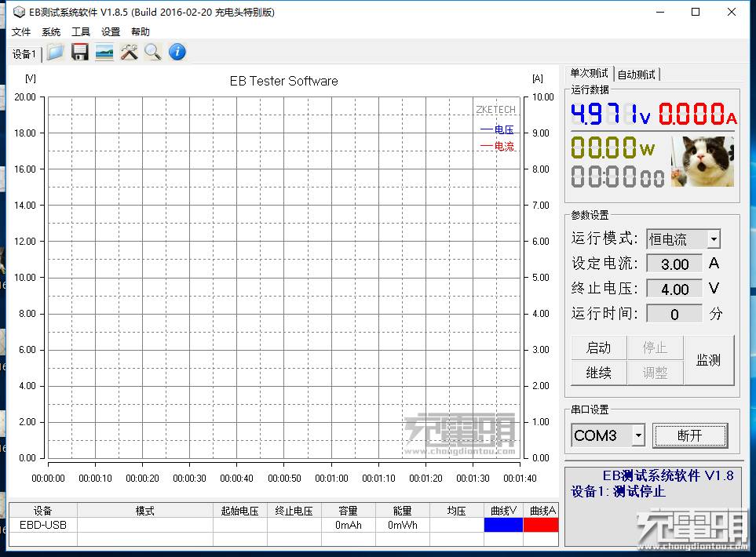The width and height of the screenshot is (756, 557).
Task: Expand the 运行模式 dropdown arrow
Action: click(714, 239)
